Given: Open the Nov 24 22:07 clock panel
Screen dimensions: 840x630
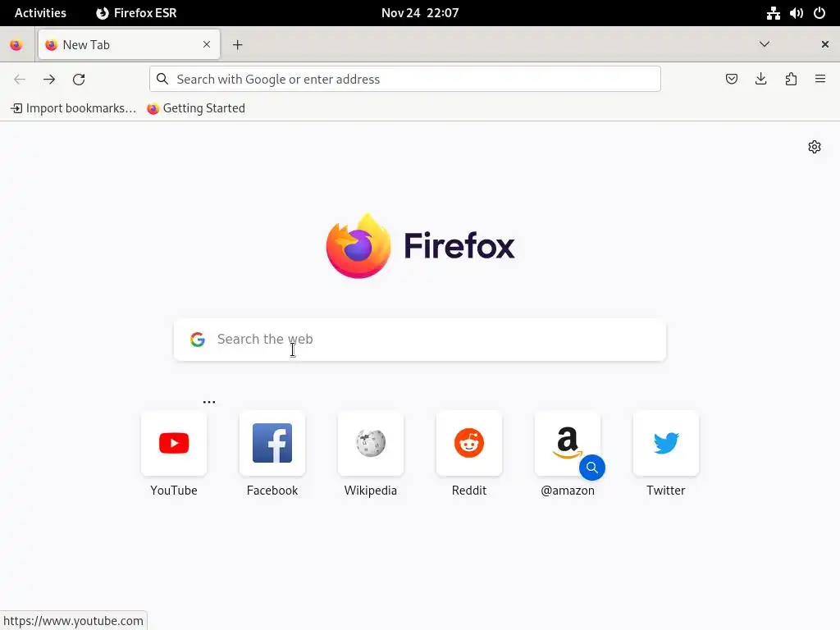Looking at the screenshot, I should (420, 13).
